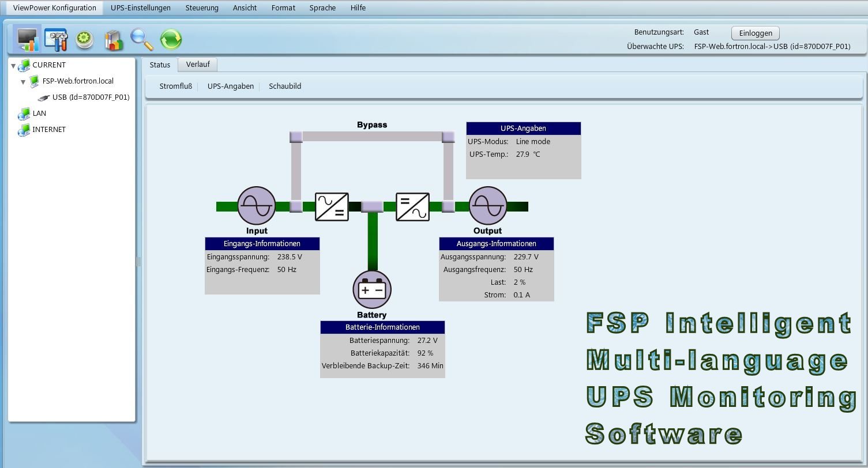Switch to the Status tab
Viewport: 868px width, 468px height.
click(x=160, y=65)
